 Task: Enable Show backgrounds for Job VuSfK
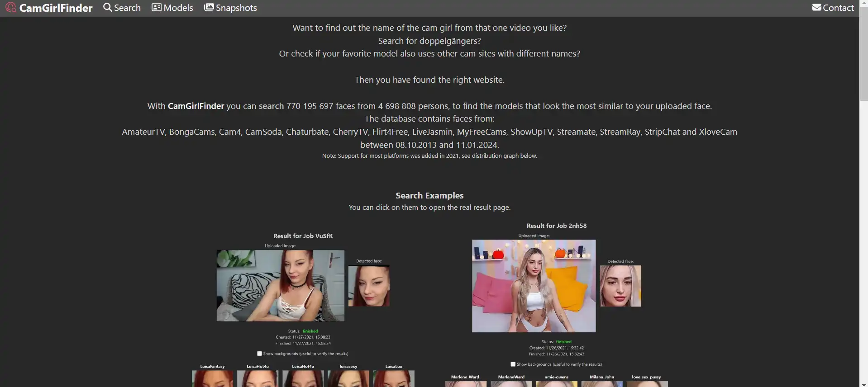click(x=259, y=354)
